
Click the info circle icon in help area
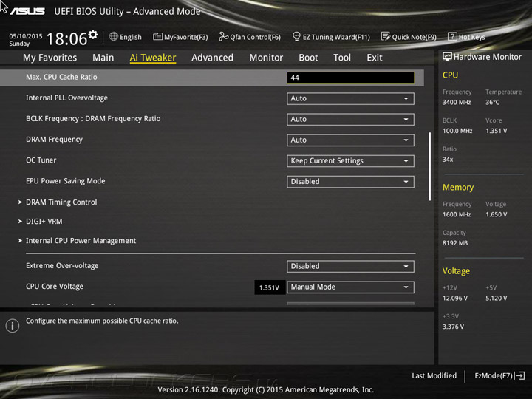(x=13, y=326)
